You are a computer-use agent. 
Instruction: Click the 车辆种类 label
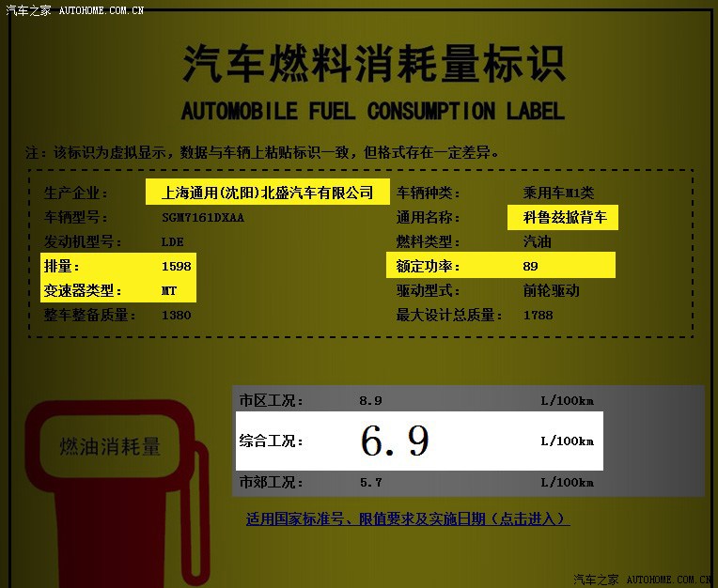pyautogui.click(x=428, y=193)
